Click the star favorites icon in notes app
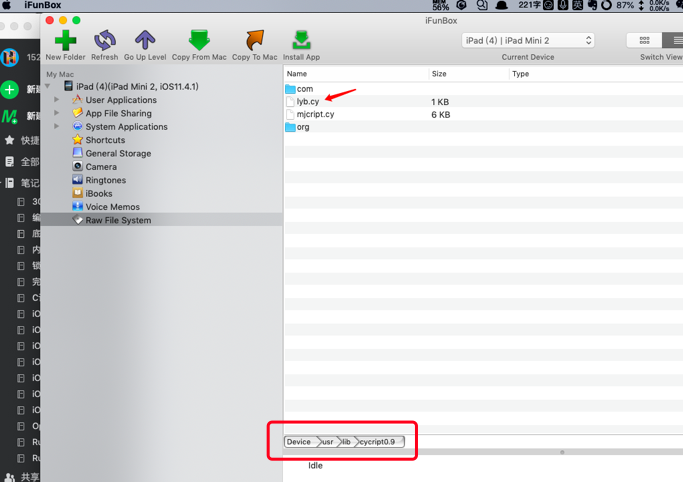Viewport: 683px width, 485px height. [10, 140]
